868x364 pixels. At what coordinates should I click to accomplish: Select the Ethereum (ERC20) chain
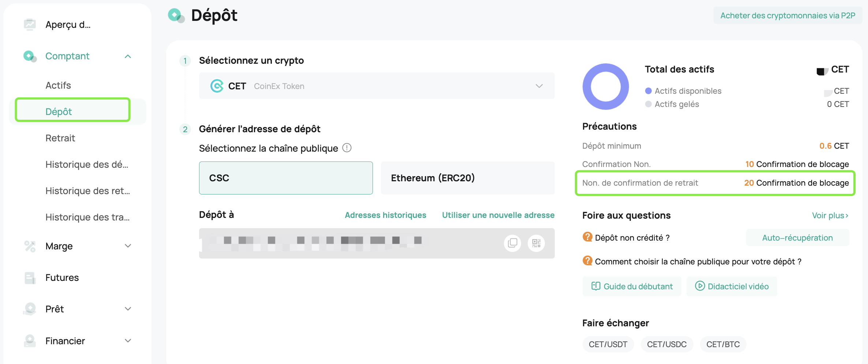[468, 178]
